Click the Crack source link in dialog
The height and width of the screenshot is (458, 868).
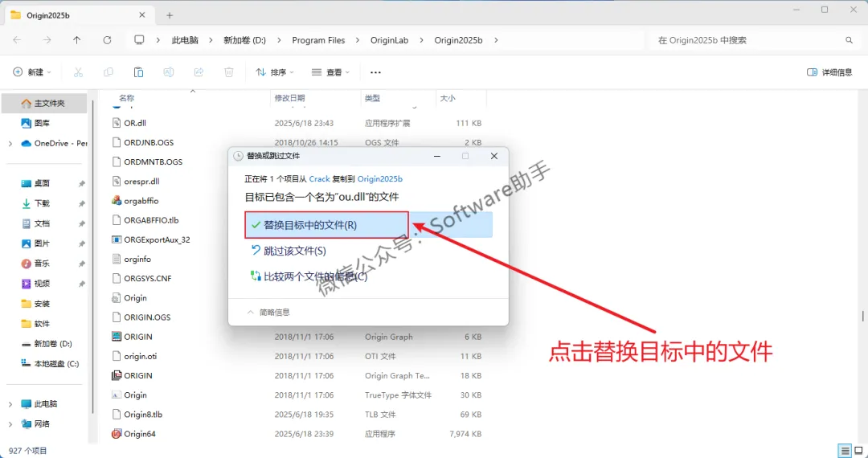(319, 178)
